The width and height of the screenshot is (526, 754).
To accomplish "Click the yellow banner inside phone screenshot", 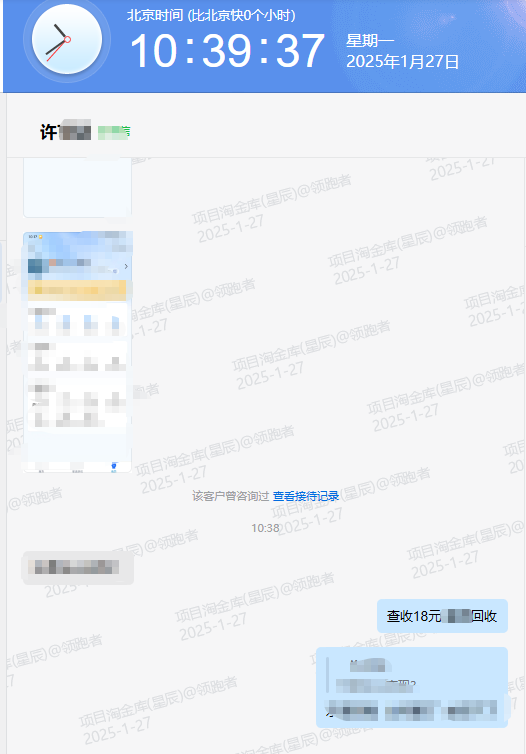I will coord(77,290).
